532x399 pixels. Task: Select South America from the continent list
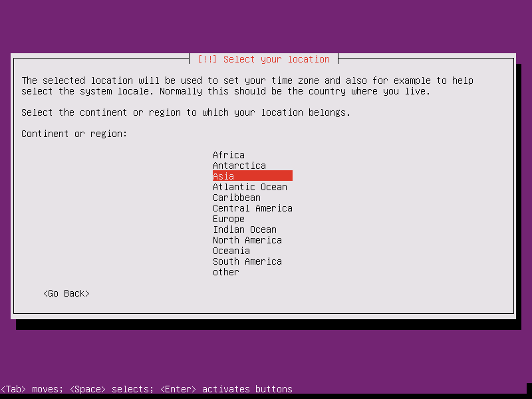(247, 261)
